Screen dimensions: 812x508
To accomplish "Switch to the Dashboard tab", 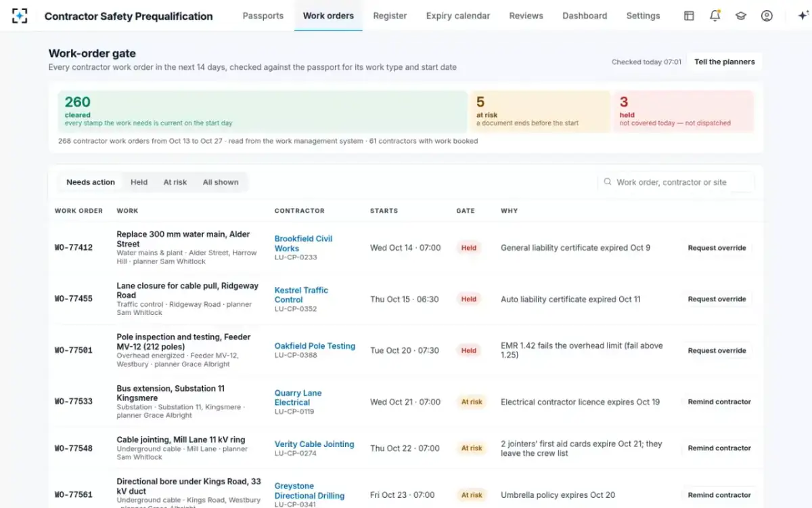I will coord(585,16).
